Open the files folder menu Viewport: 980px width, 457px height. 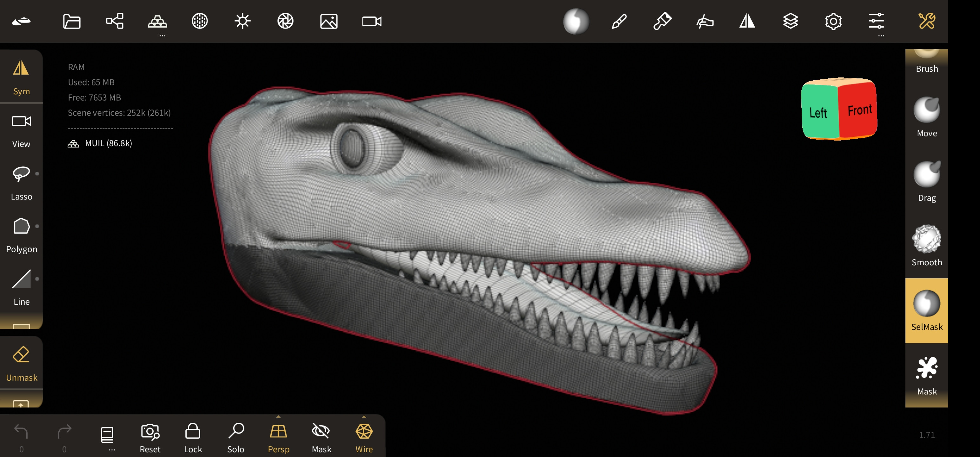tap(71, 21)
